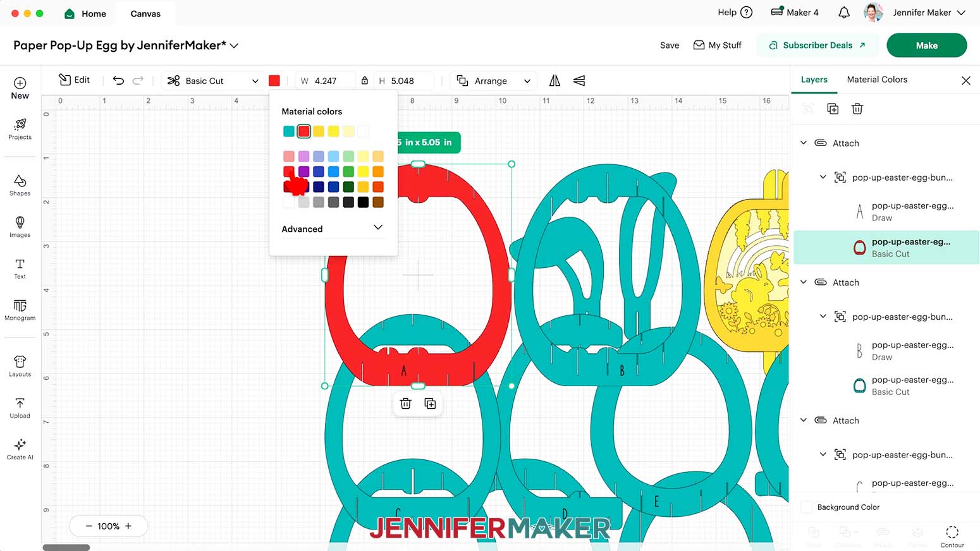The image size is (980, 551).
Task: Zoom in with the plus button
Action: (x=128, y=526)
